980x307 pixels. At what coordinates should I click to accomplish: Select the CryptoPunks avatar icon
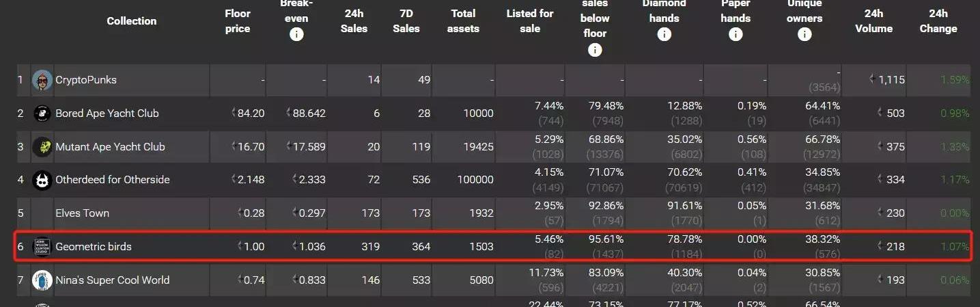click(42, 80)
